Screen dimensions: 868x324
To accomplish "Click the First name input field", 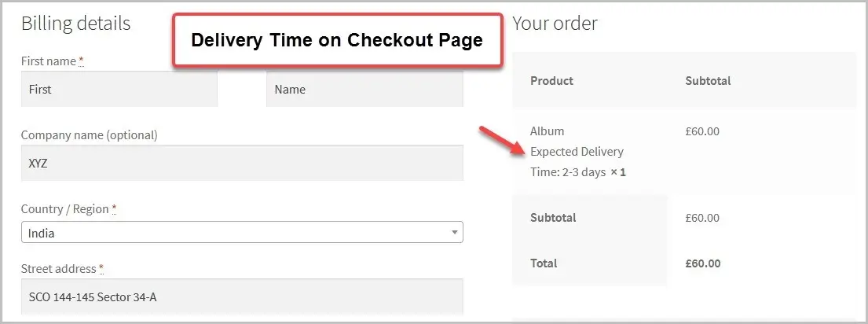I will pyautogui.click(x=119, y=89).
